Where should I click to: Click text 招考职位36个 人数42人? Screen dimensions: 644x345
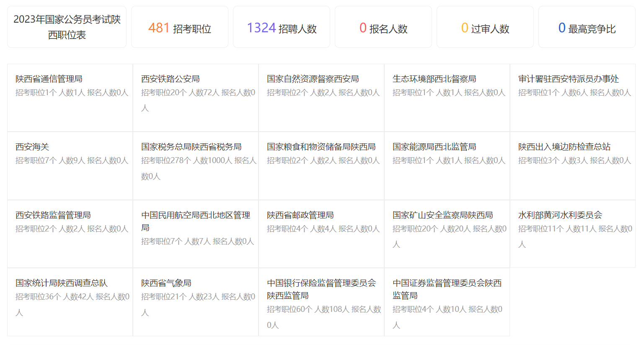(x=54, y=297)
